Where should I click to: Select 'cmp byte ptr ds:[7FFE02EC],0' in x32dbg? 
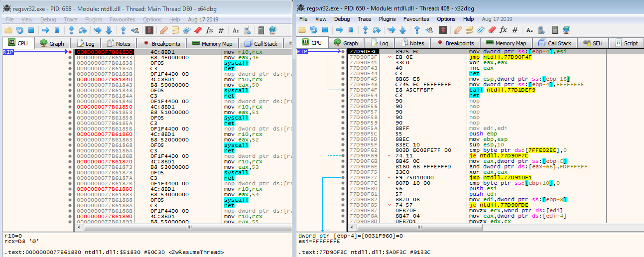tap(520, 150)
